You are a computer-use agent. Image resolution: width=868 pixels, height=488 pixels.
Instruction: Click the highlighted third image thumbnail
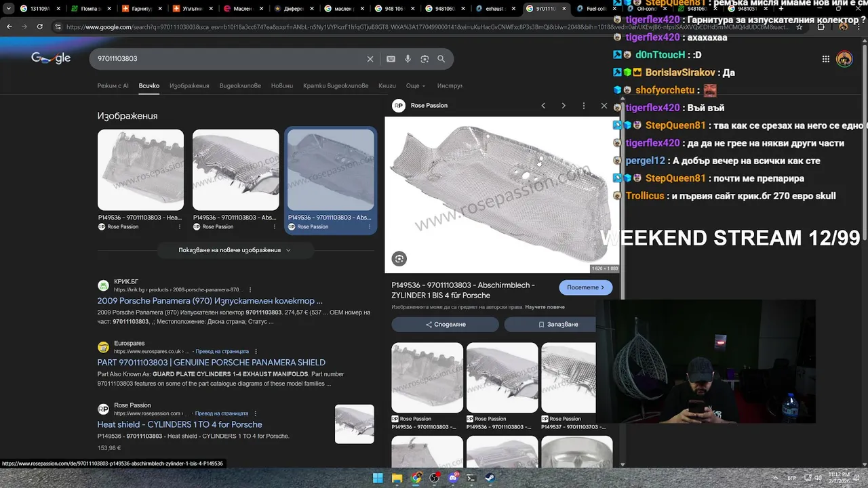point(330,170)
